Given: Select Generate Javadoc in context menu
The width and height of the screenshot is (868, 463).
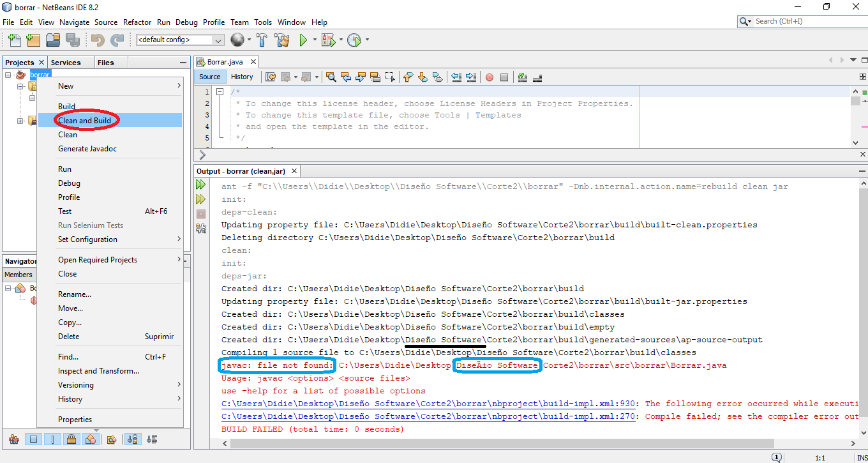Looking at the screenshot, I should tap(110, 149).
